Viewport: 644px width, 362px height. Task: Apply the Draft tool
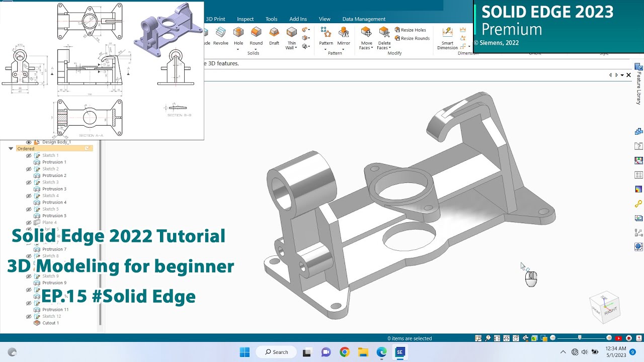(274, 36)
